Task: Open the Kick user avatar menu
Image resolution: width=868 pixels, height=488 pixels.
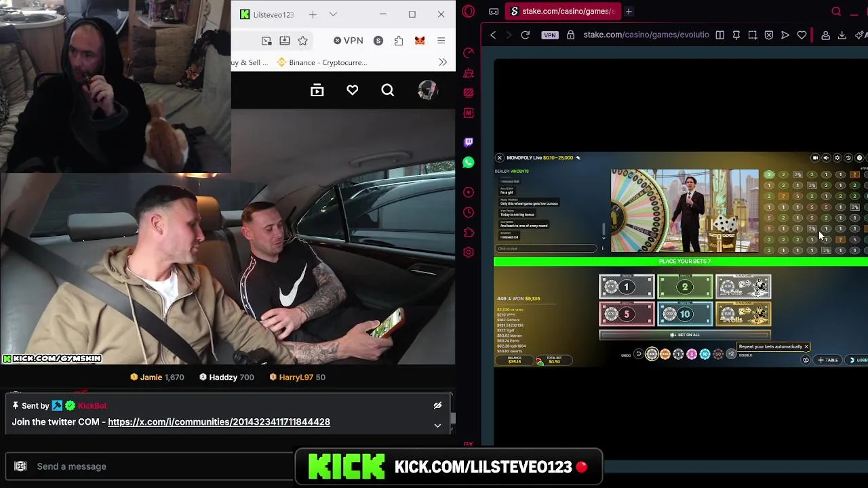Action: click(x=427, y=90)
